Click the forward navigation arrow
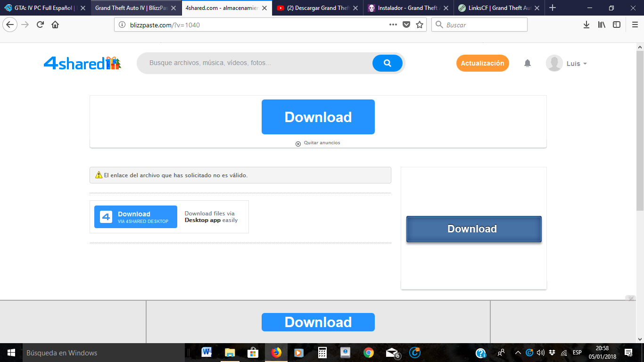 (x=25, y=25)
